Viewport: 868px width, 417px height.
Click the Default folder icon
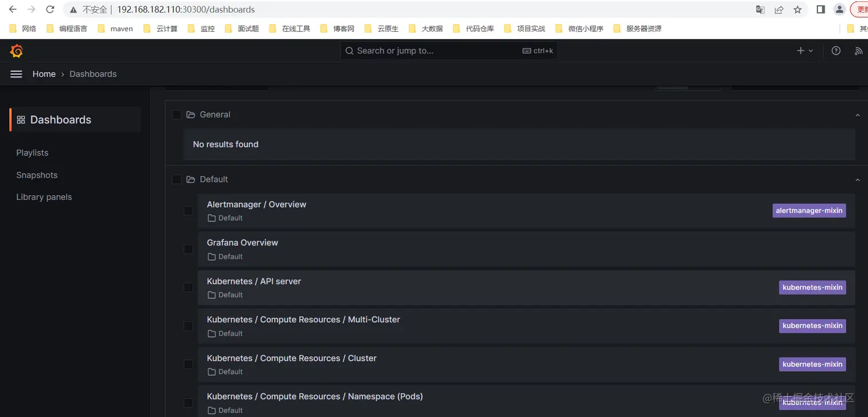coord(191,180)
